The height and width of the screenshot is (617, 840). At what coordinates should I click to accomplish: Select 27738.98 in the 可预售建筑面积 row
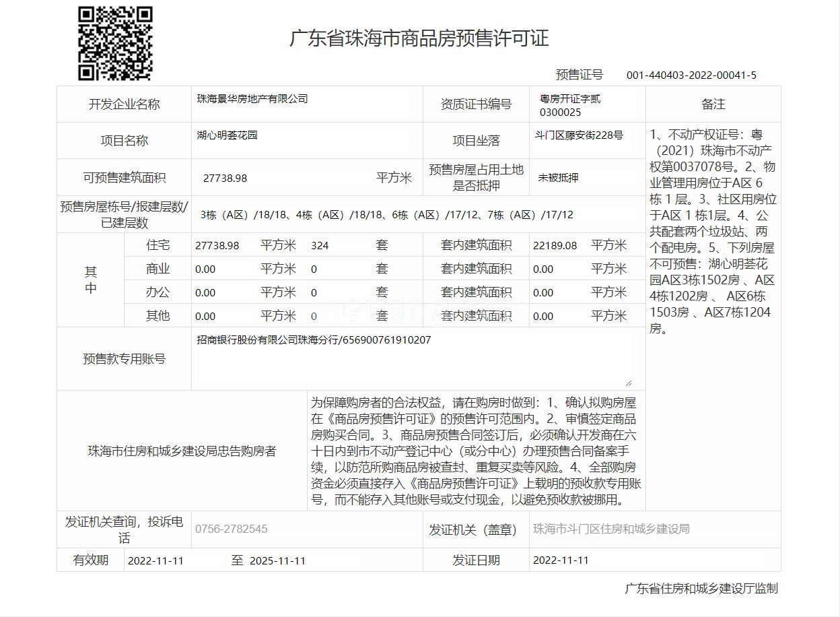225,178
